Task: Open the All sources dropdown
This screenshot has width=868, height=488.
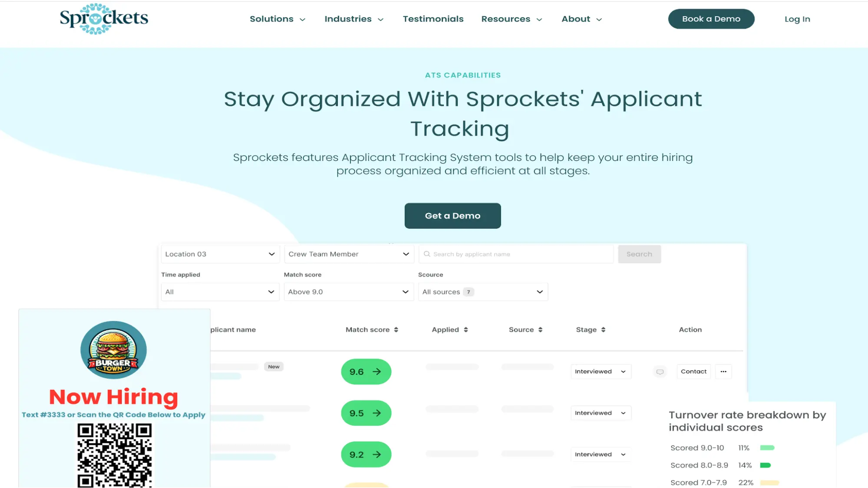Action: click(482, 292)
